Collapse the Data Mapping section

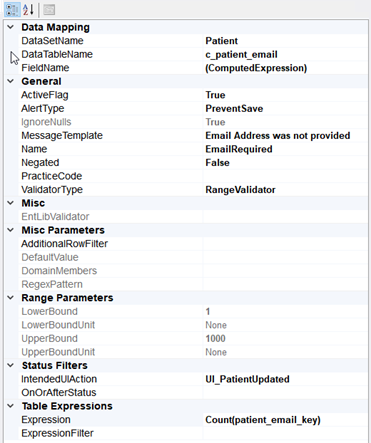(11, 27)
